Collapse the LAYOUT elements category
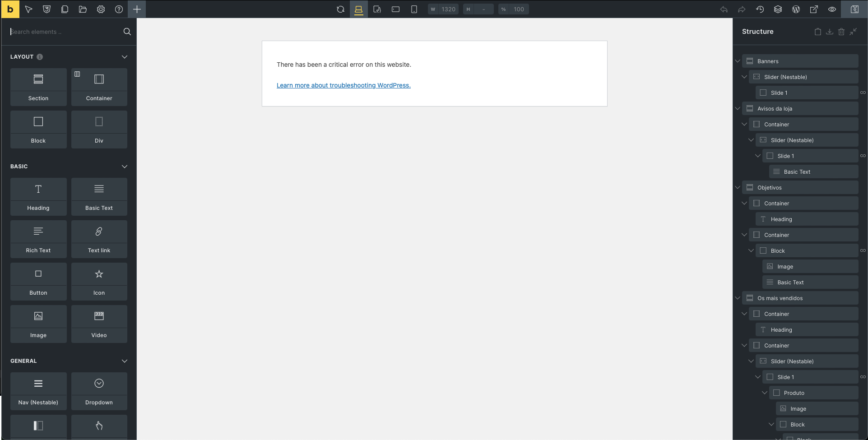The width and height of the screenshot is (868, 440). (x=125, y=57)
